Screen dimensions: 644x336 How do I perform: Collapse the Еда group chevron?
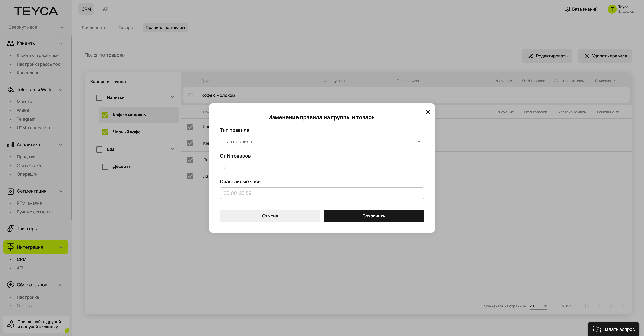[x=172, y=149]
